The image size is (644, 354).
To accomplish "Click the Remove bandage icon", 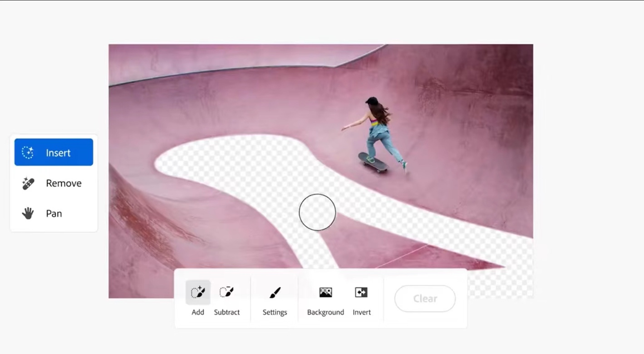I will 28,183.
